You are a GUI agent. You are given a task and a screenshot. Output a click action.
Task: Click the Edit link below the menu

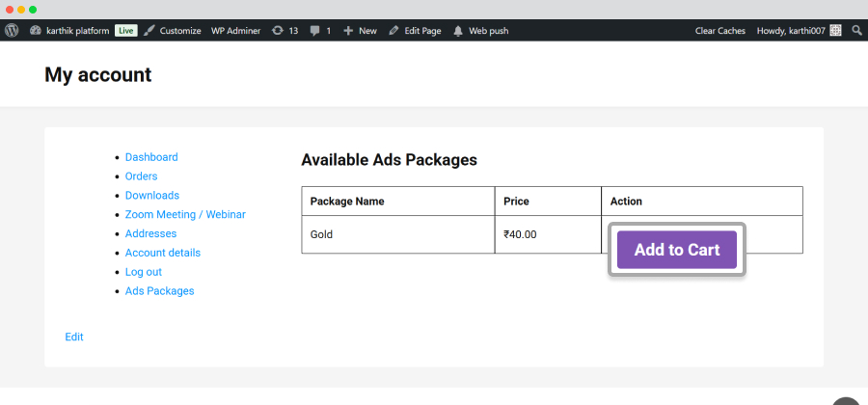click(74, 337)
